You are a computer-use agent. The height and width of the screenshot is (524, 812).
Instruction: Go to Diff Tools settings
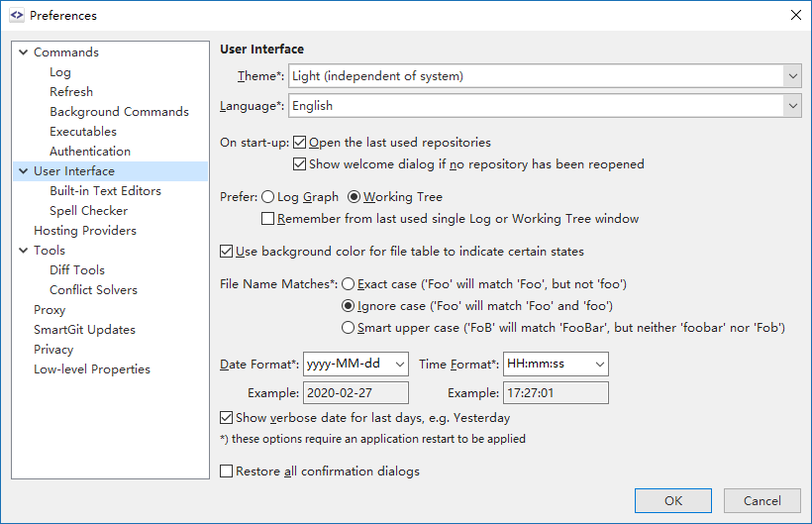77,270
